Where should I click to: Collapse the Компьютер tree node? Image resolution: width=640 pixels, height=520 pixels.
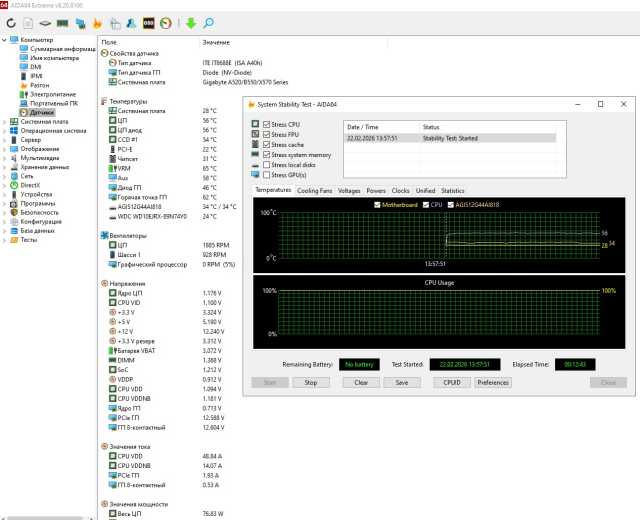click(4, 39)
